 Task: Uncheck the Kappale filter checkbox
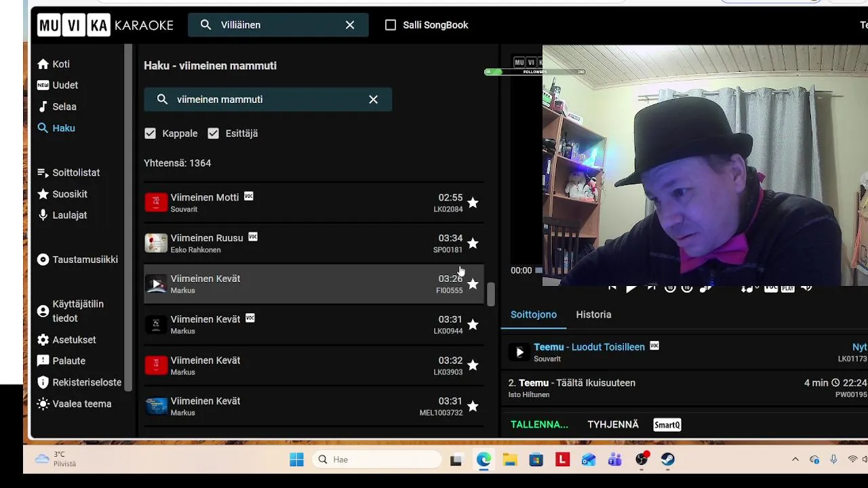tap(151, 134)
